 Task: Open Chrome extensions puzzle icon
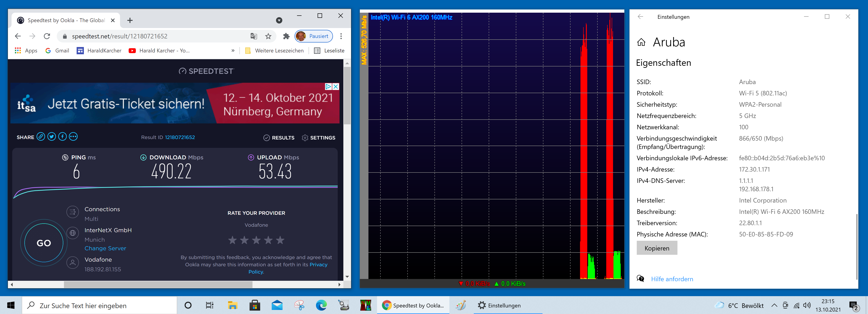click(x=286, y=36)
